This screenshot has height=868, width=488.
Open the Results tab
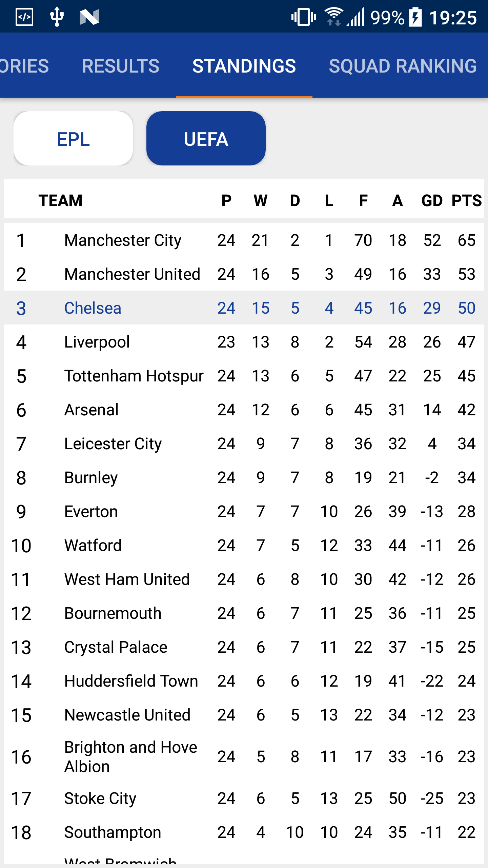tap(121, 65)
